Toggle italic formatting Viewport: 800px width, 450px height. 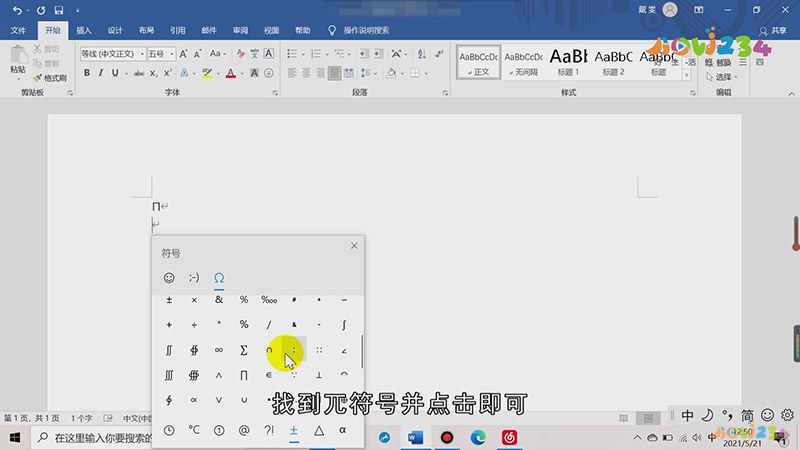tap(101, 73)
